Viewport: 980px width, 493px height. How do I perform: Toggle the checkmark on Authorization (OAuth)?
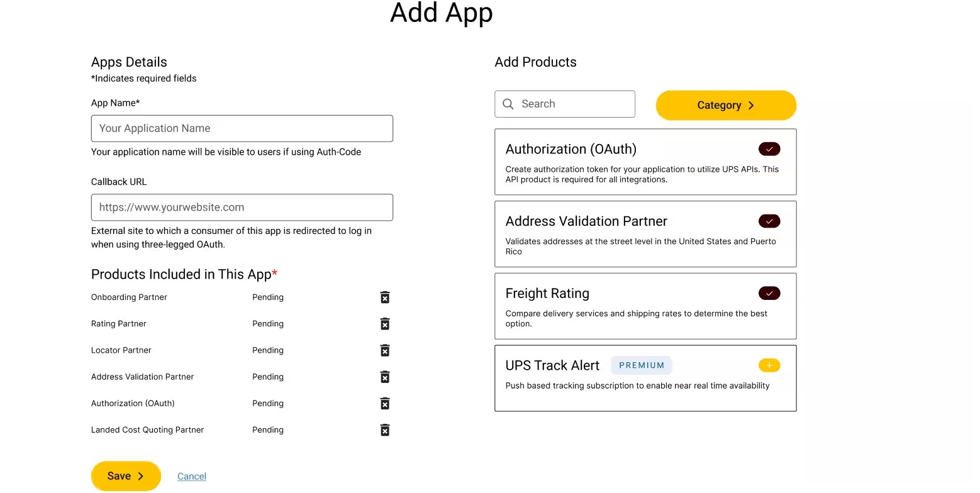point(769,149)
